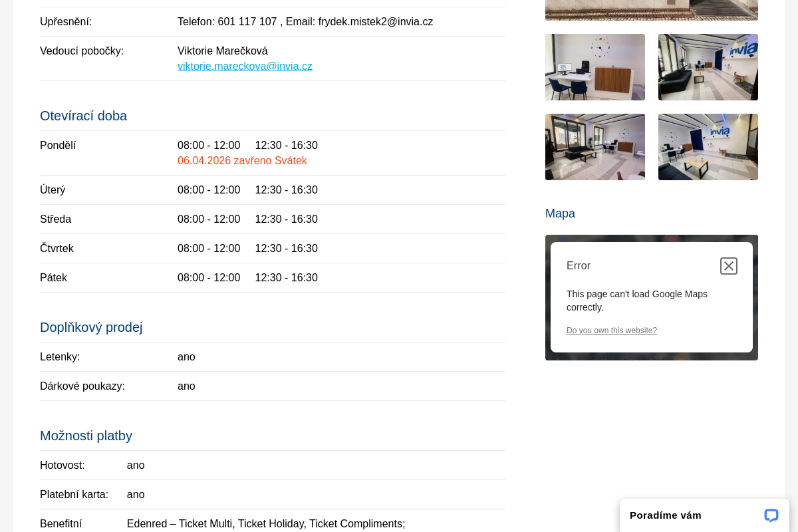Click the 'Error' title in the map dialog
The width and height of the screenshot is (798, 532).
pos(578,266)
